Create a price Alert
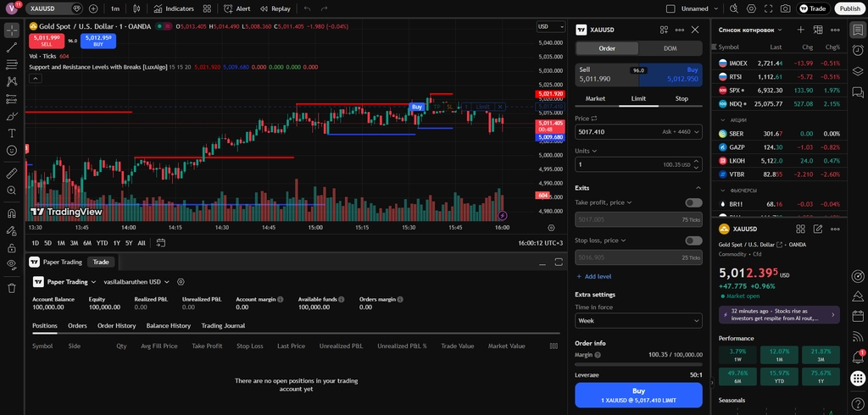 237,8
